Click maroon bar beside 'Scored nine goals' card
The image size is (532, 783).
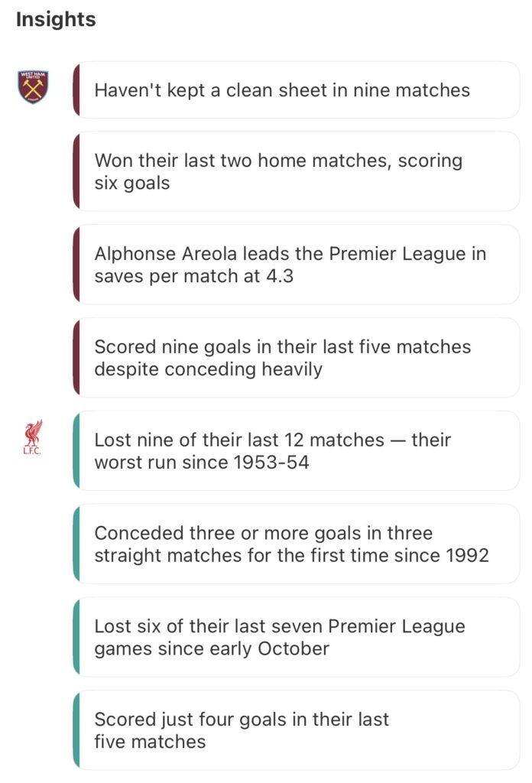tap(76, 358)
